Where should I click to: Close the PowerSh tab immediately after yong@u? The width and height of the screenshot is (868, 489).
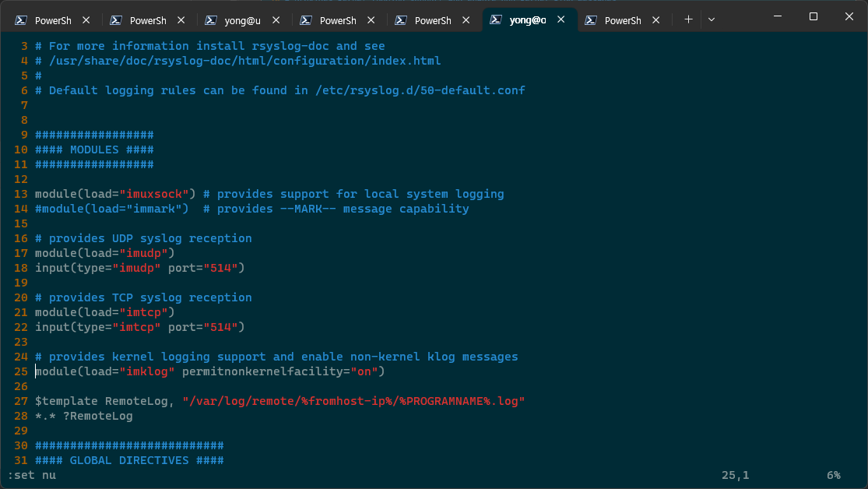click(x=371, y=20)
